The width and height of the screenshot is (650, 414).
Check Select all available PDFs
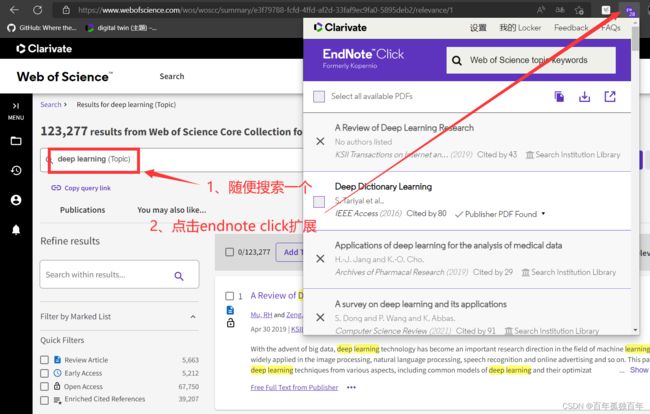[319, 97]
